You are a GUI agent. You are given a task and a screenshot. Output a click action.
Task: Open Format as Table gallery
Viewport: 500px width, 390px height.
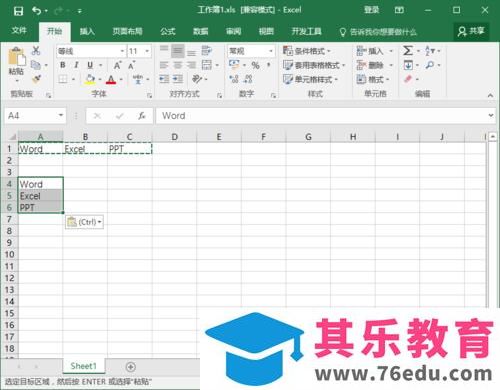pos(314,65)
